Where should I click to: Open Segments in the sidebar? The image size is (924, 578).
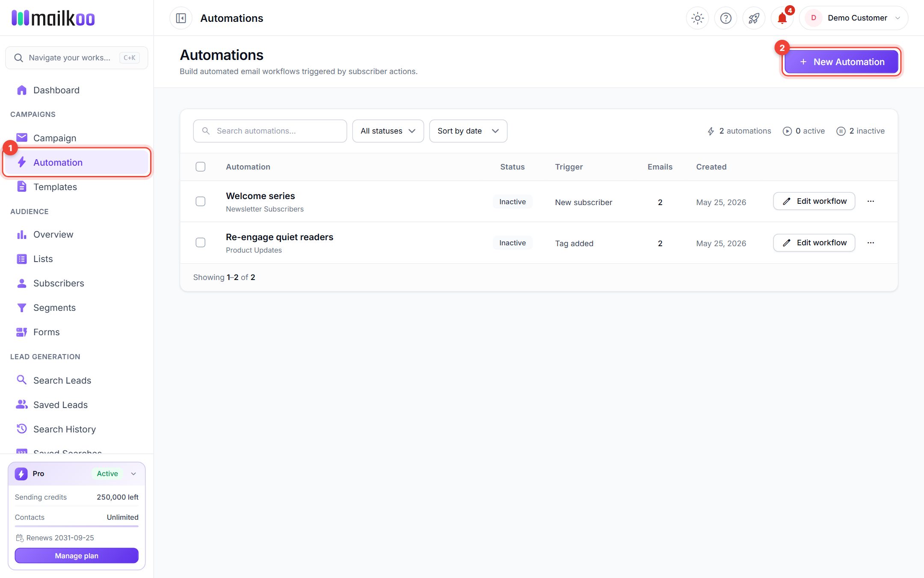click(77, 307)
